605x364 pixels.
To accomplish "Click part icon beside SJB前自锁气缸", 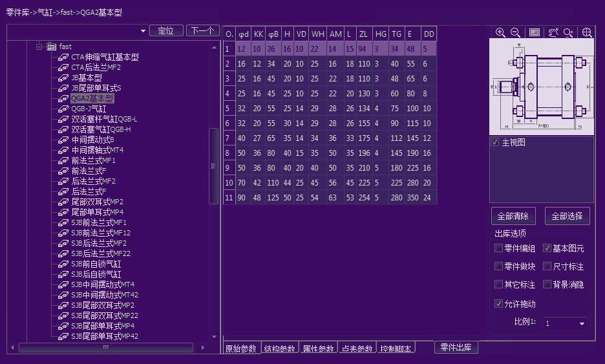I will click(x=63, y=264).
